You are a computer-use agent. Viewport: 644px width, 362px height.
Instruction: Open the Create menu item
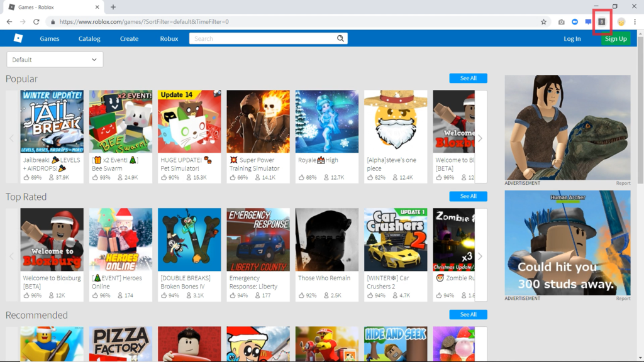129,38
